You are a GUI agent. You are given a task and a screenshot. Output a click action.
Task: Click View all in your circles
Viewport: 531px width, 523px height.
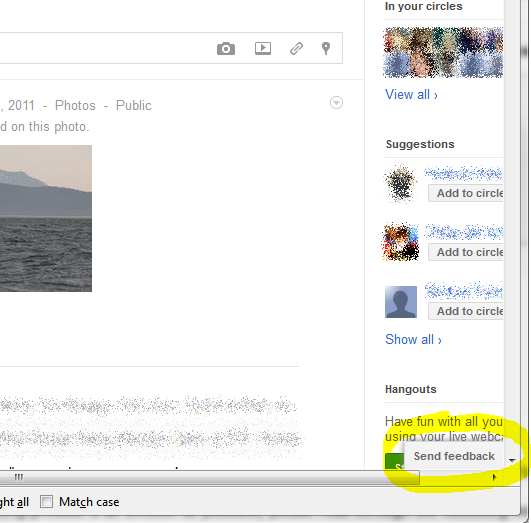(411, 95)
